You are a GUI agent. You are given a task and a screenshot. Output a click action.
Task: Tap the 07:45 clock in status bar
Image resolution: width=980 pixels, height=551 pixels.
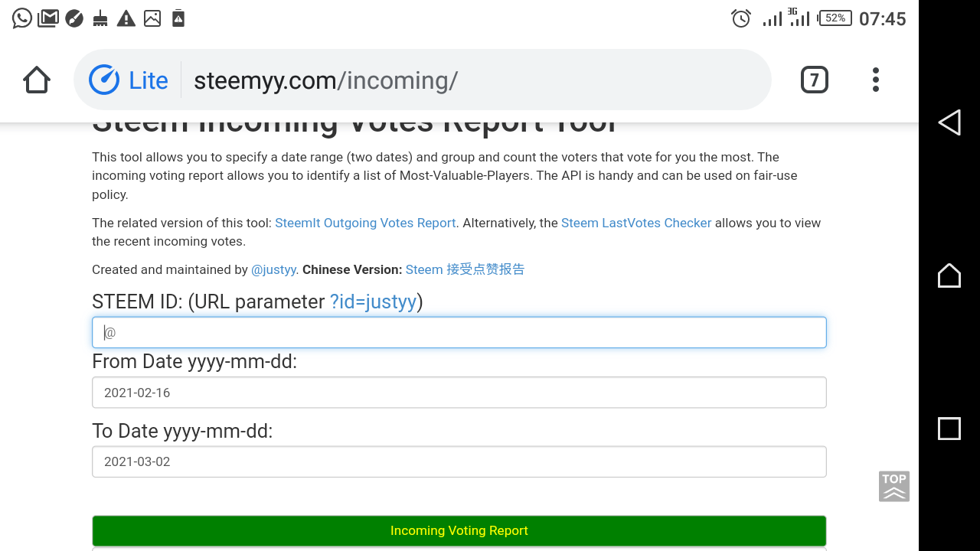click(x=883, y=19)
